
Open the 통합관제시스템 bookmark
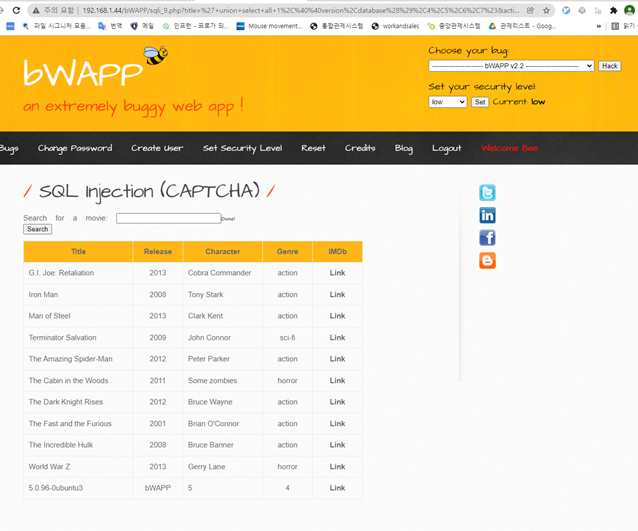336,26
